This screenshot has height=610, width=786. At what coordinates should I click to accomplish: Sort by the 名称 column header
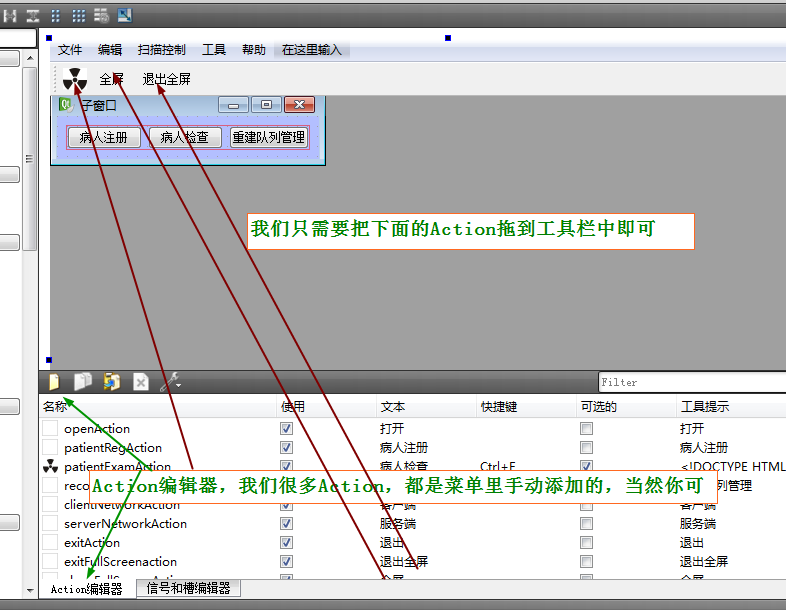pos(158,406)
